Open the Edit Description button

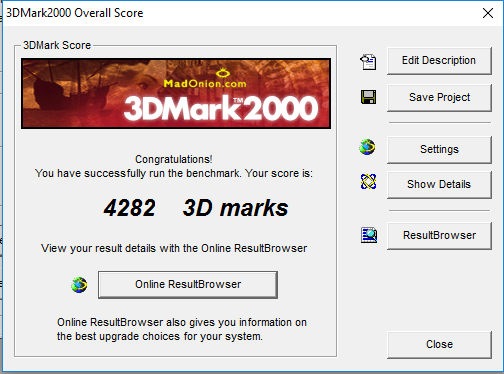pyautogui.click(x=439, y=61)
